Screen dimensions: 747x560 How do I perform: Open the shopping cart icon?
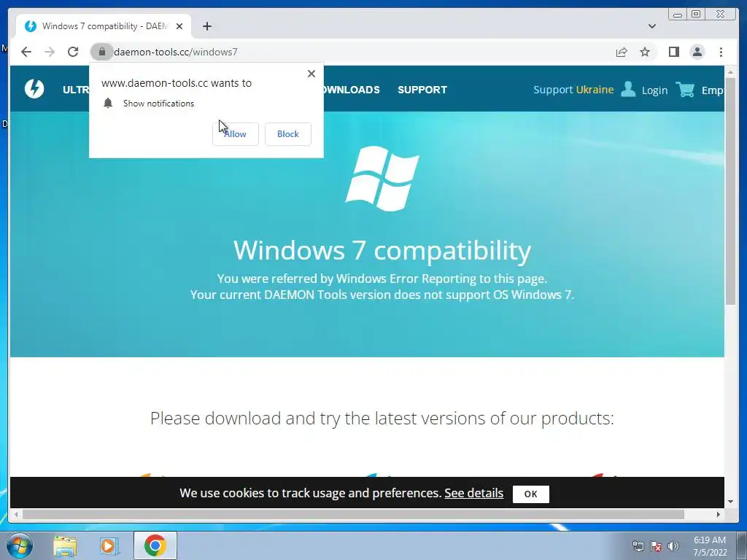tap(685, 89)
